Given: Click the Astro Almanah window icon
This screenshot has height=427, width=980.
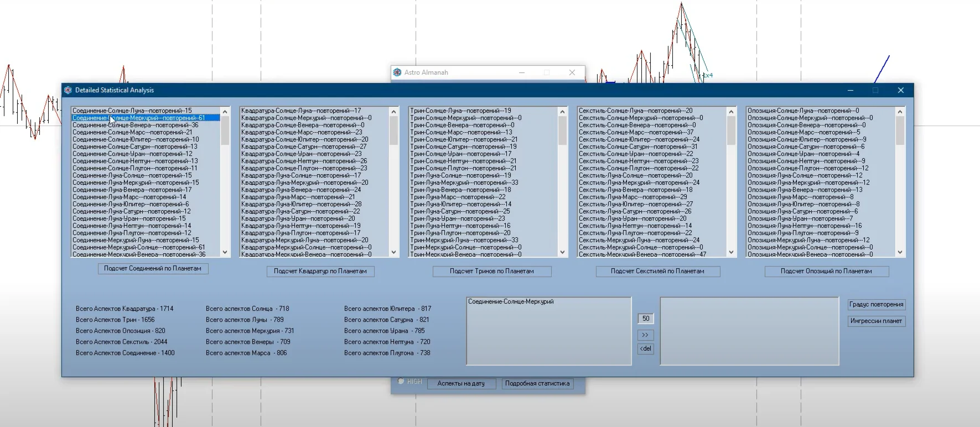Looking at the screenshot, I should (x=397, y=72).
